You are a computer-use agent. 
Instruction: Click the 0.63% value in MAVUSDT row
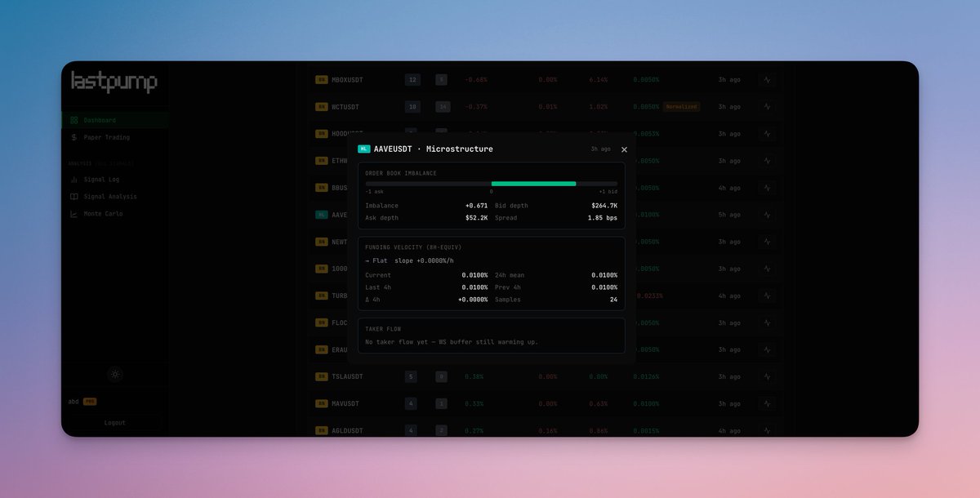coord(599,403)
